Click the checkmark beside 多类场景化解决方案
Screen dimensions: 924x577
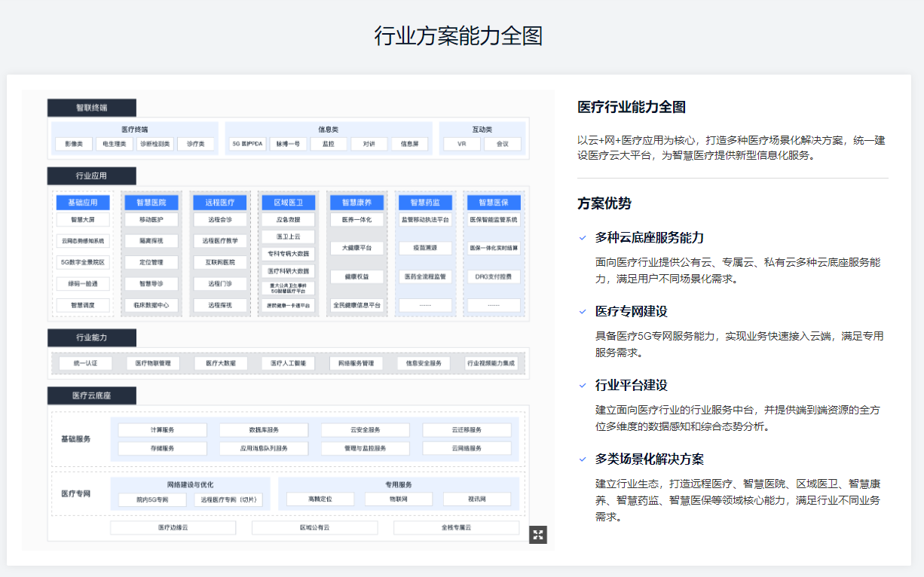pos(583,459)
